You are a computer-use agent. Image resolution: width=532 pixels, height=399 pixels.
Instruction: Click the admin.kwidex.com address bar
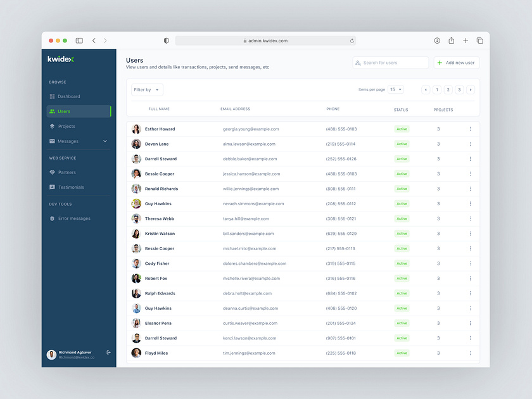pyautogui.click(x=265, y=41)
